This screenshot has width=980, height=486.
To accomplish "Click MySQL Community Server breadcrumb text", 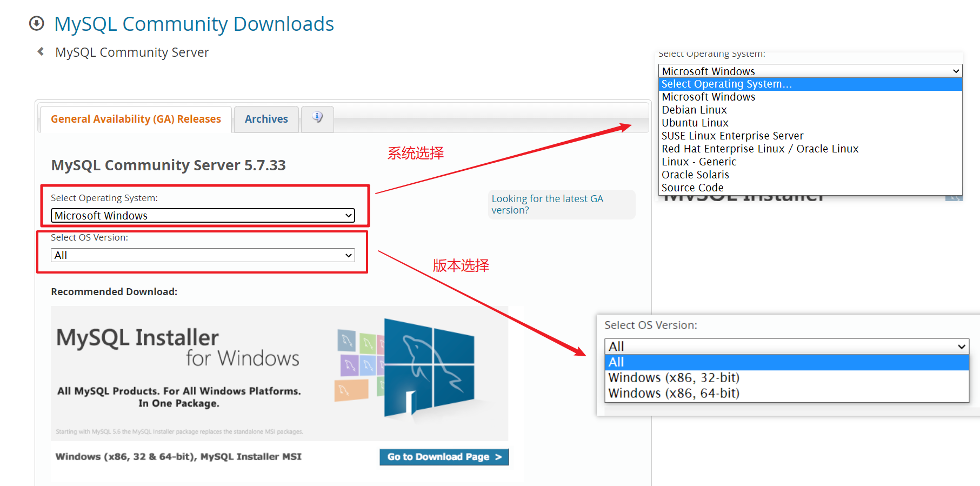I will point(132,52).
